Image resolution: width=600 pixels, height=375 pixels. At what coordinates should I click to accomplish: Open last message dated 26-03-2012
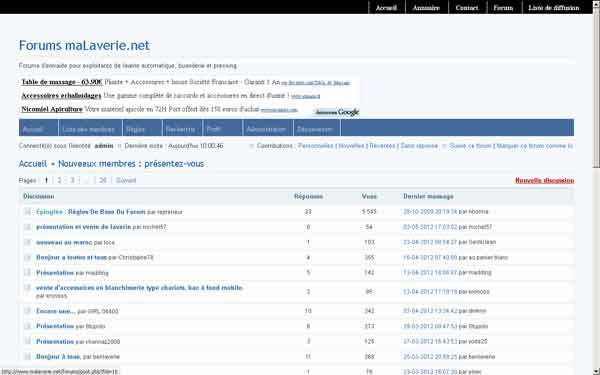(x=430, y=357)
